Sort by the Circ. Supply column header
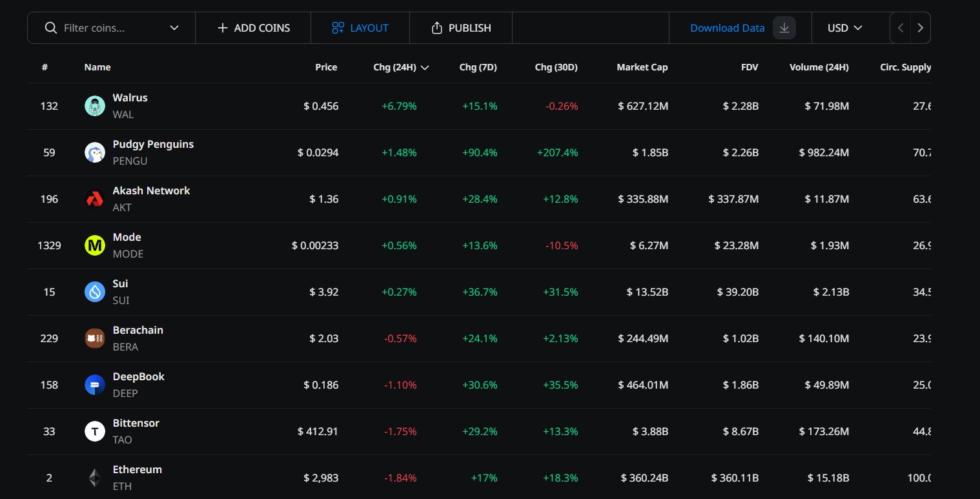 (x=905, y=67)
